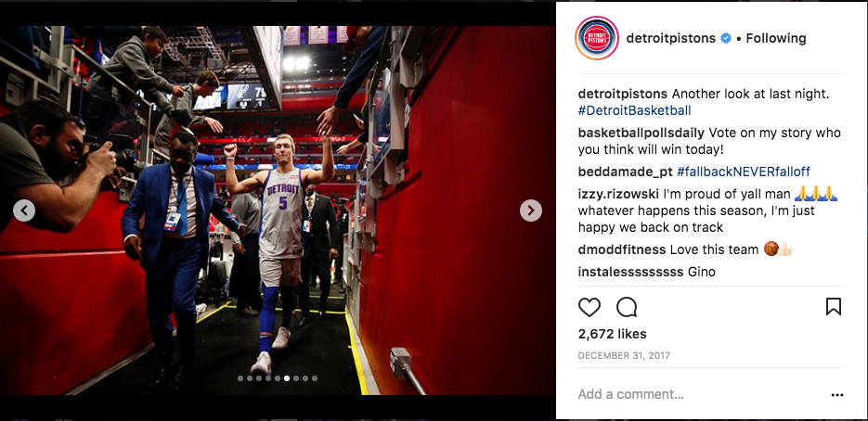Open the December 31, 2017 timestamp

click(x=624, y=356)
